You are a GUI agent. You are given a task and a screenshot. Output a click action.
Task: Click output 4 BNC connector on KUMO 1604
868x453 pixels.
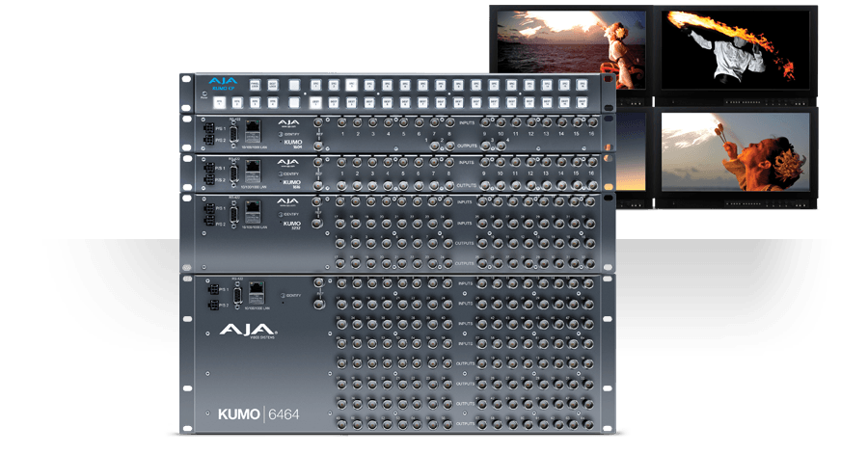click(x=501, y=146)
